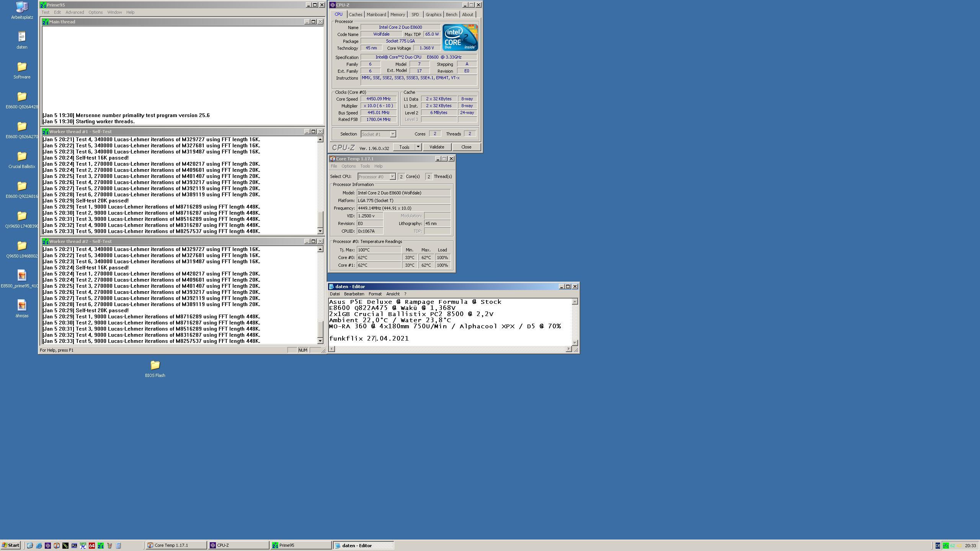The image size is (980, 551).
Task: Open the Advanced menu in Prime95
Action: coord(74,12)
